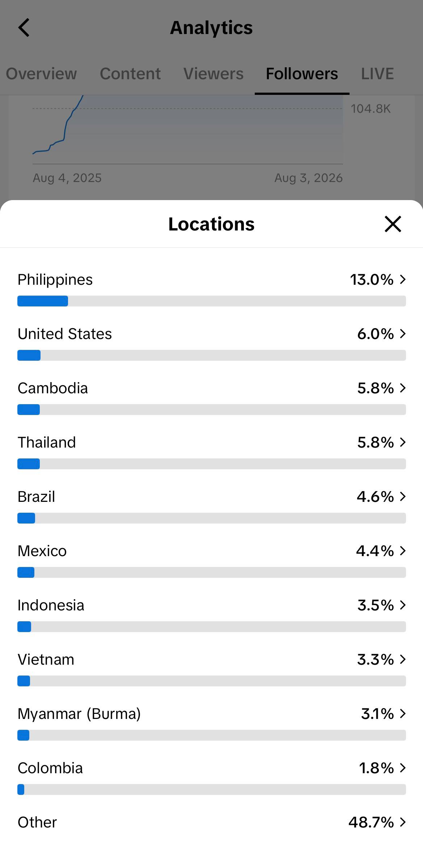Tap Colombia's 1.8% arrow icon

pyautogui.click(x=403, y=768)
